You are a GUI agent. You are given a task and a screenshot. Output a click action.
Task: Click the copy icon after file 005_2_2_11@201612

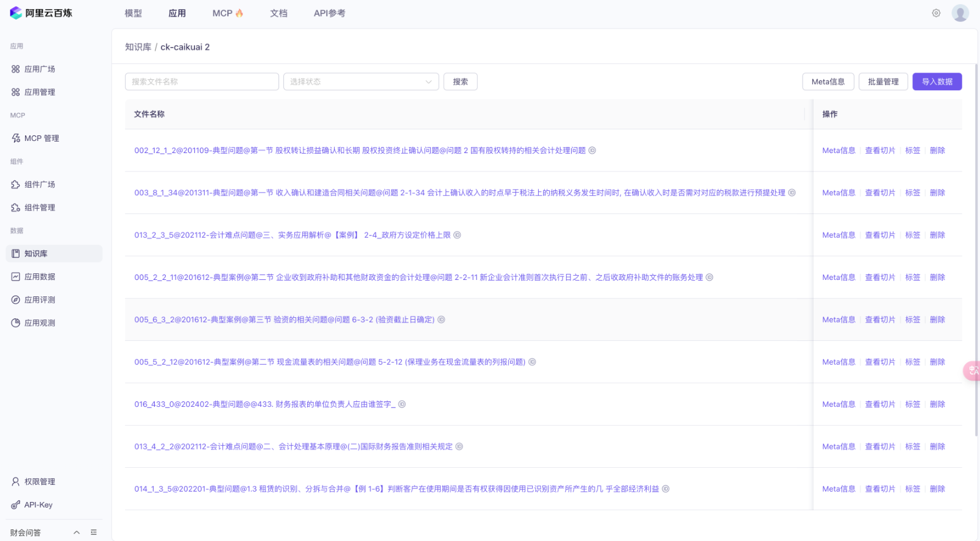tap(709, 278)
